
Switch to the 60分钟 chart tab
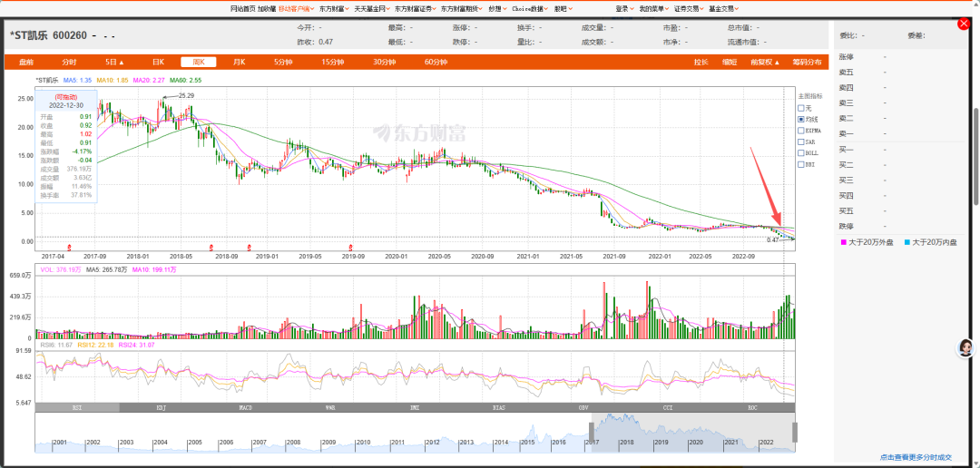436,62
